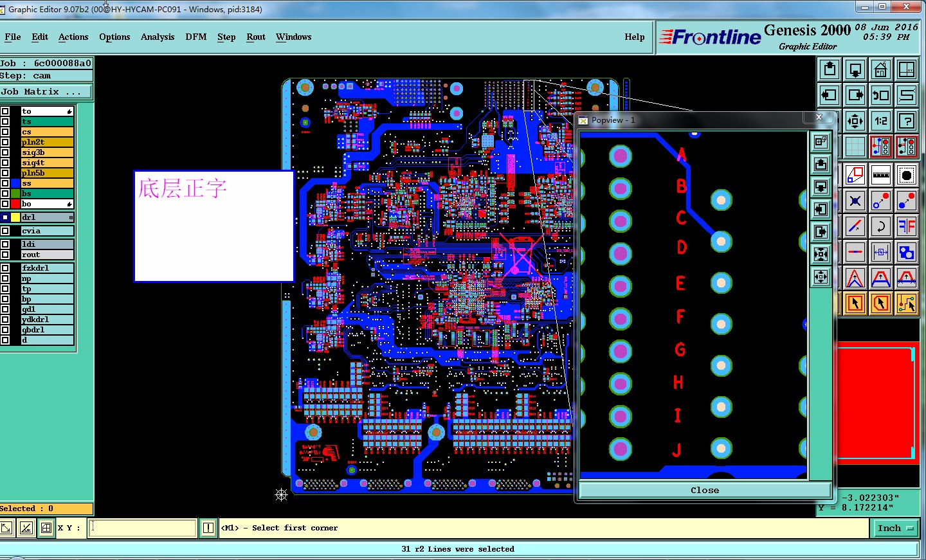Image resolution: width=926 pixels, height=560 pixels.
Task: Click the dimension measure between lines icon
Action: pyautogui.click(x=880, y=252)
